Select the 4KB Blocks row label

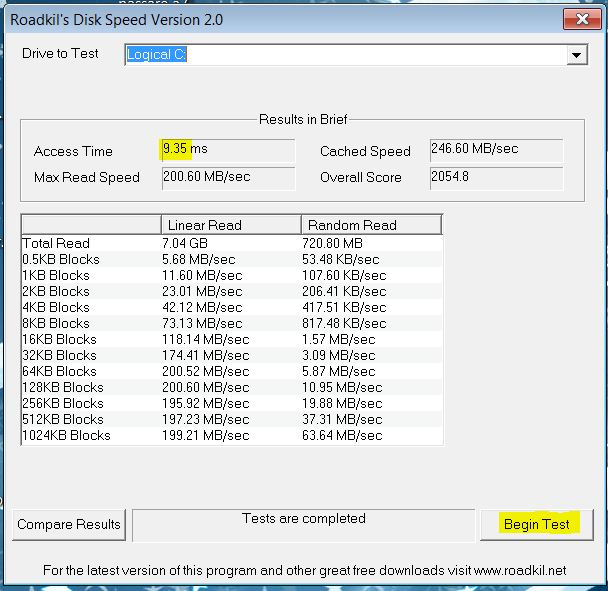[56, 307]
